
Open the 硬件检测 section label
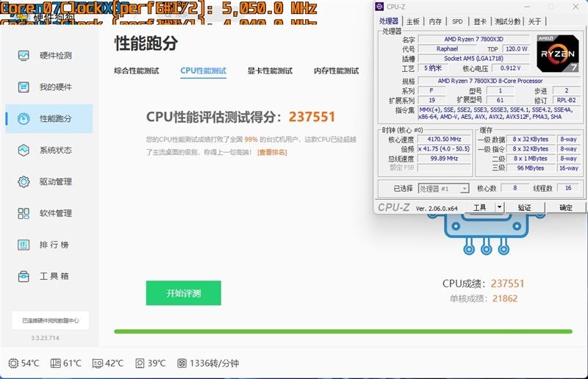click(x=56, y=56)
